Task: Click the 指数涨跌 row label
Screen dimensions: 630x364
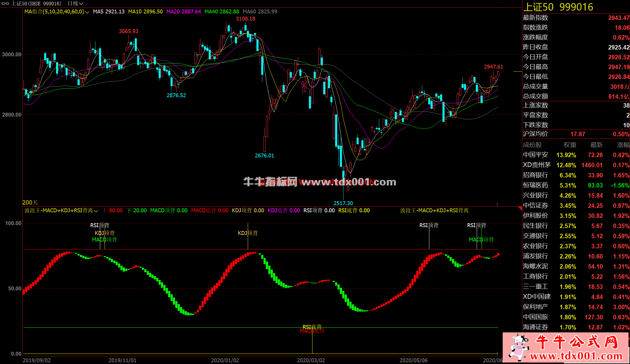Action: pyautogui.click(x=535, y=28)
